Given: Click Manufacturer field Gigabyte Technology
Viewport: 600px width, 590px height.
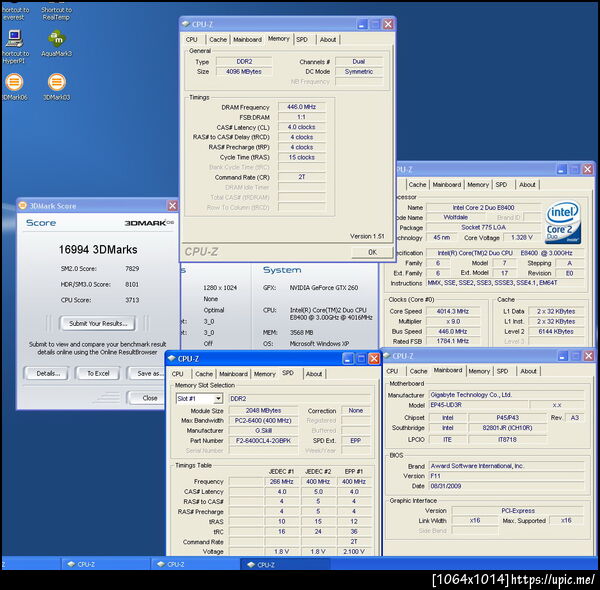Looking at the screenshot, I should pos(507,395).
